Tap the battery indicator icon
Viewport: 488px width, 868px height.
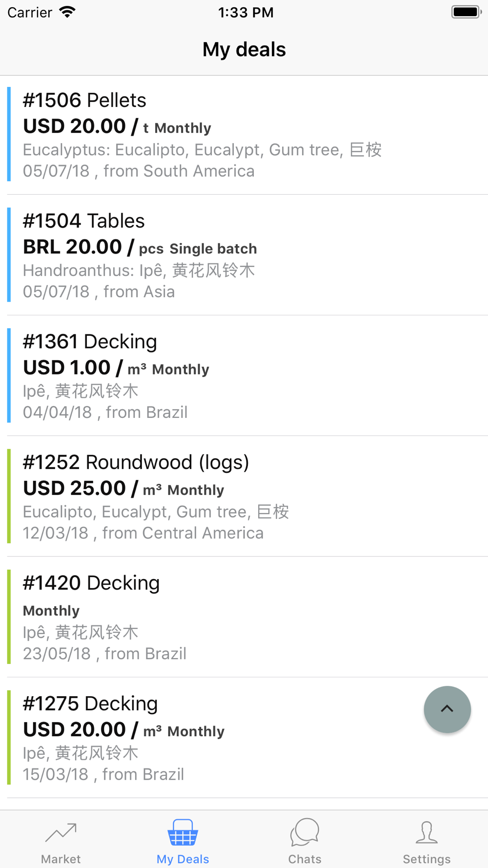pyautogui.click(x=466, y=12)
